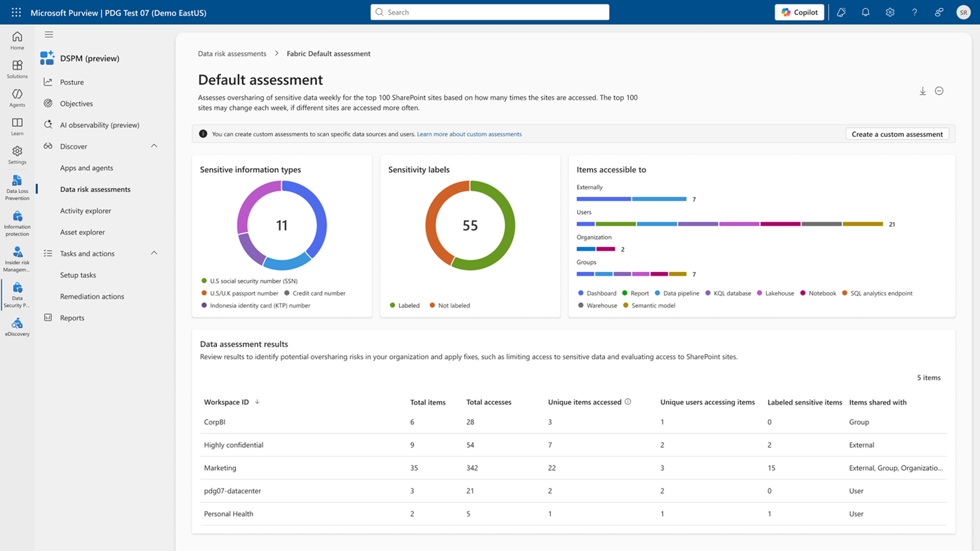Open the Home icon in left rail
Viewport: 980px width, 551px height.
click(17, 40)
